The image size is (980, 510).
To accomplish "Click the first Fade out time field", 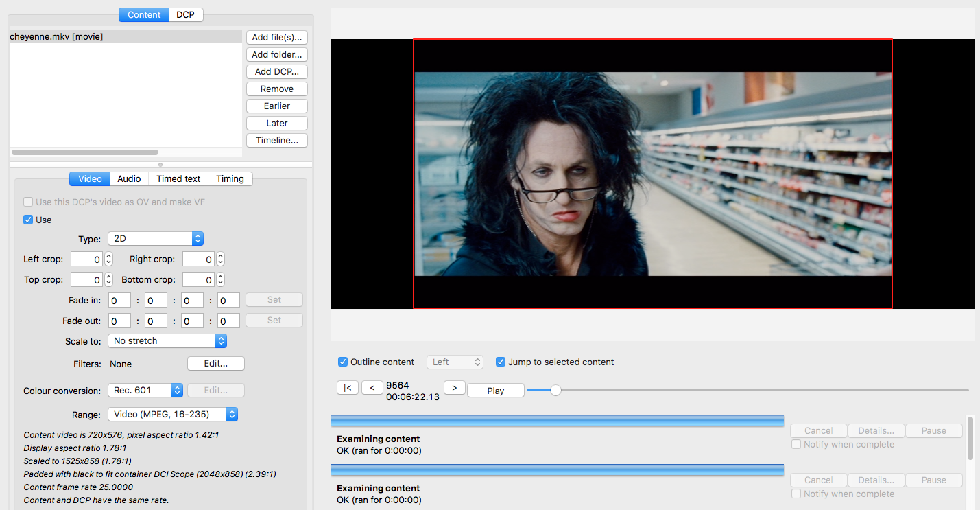I will pos(119,321).
